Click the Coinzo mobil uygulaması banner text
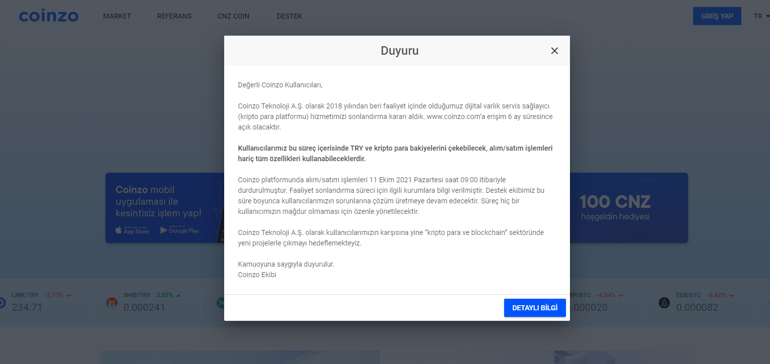Screen dimensions: 770x364 159,202
